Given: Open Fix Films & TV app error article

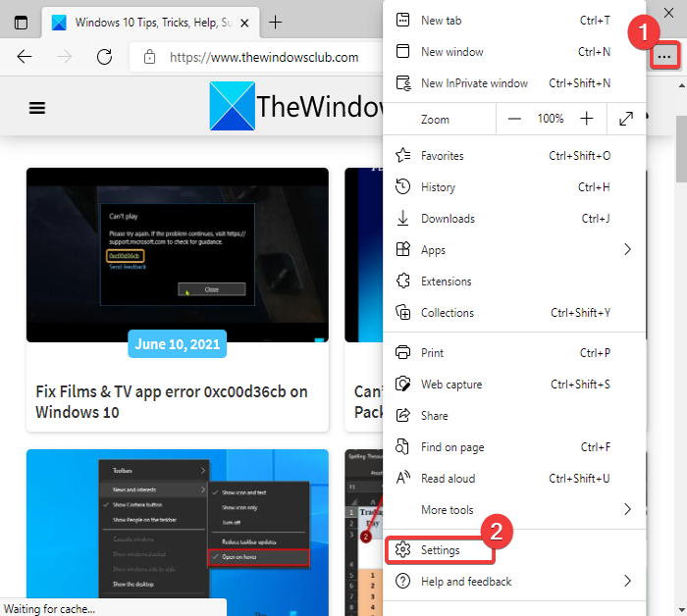Looking at the screenshot, I should [172, 402].
